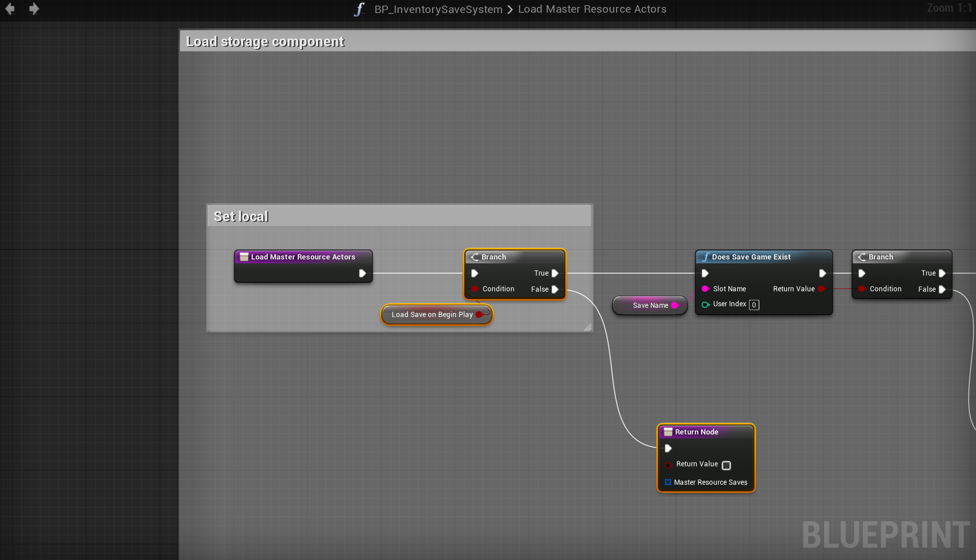976x560 pixels.
Task: Open BP_InventorySaveSystem in breadcrumb
Action: [x=438, y=9]
